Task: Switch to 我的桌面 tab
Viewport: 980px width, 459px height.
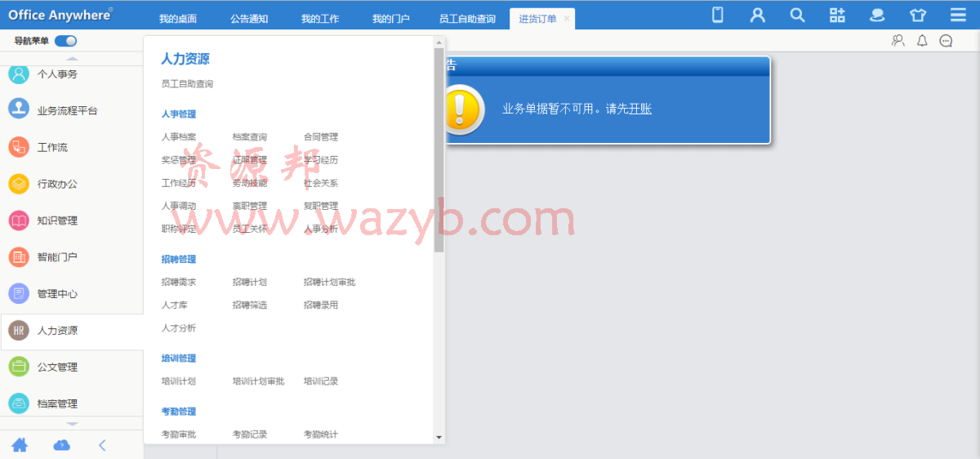Action: point(178,19)
